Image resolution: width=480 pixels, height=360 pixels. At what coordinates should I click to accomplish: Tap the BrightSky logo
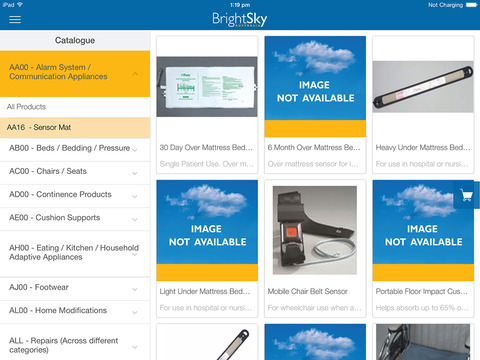(240, 19)
